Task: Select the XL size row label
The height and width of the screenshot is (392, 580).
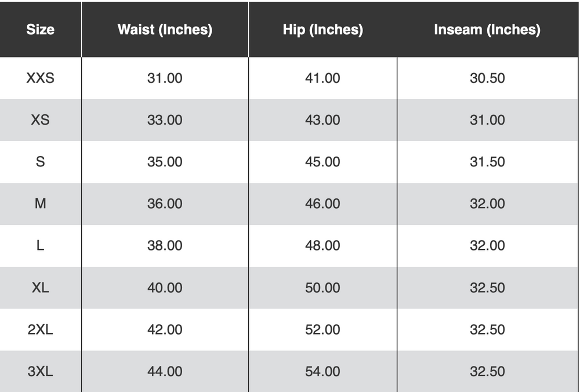Action: pyautogui.click(x=40, y=288)
